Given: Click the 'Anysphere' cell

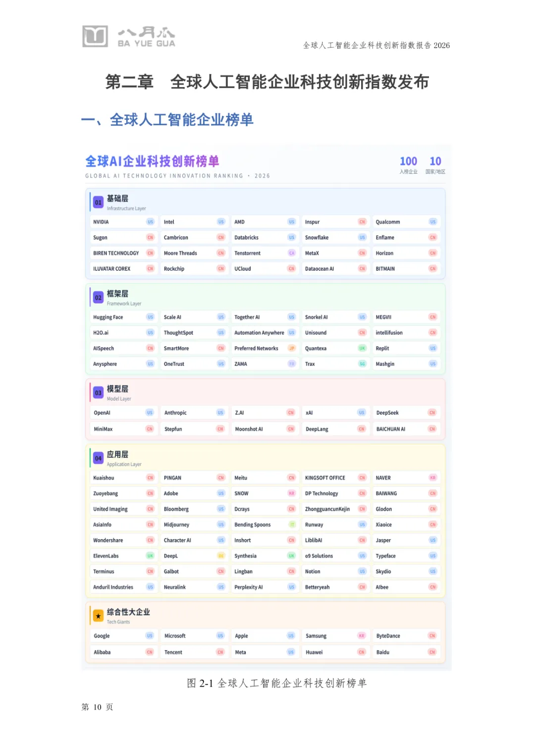Looking at the screenshot, I should pos(123,364).
